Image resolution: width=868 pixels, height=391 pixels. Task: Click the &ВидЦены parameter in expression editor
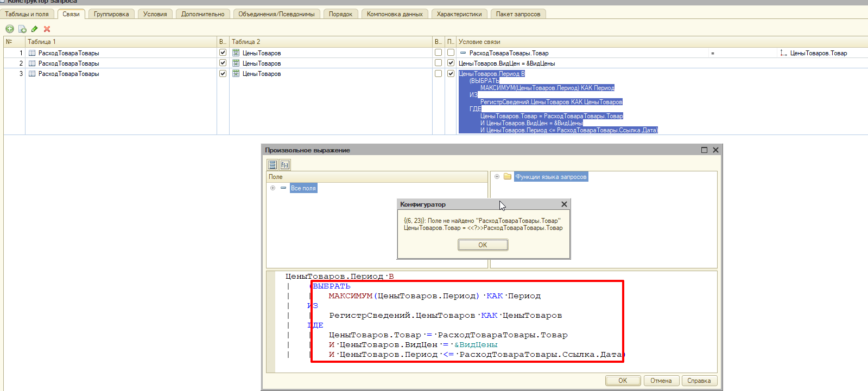coord(476,345)
